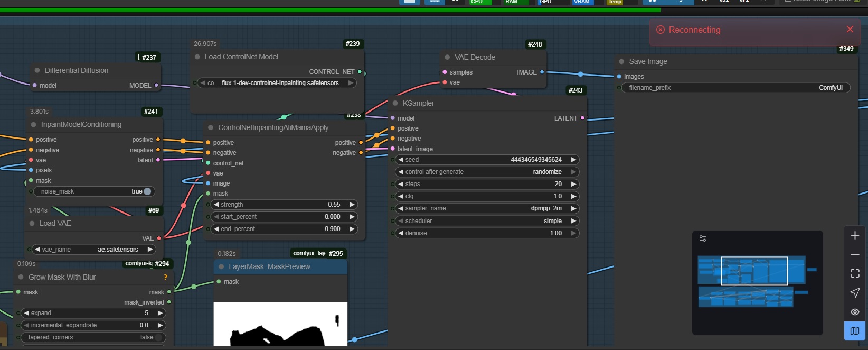Toggle the minimap with the map icon
868x350 pixels.
click(x=855, y=331)
